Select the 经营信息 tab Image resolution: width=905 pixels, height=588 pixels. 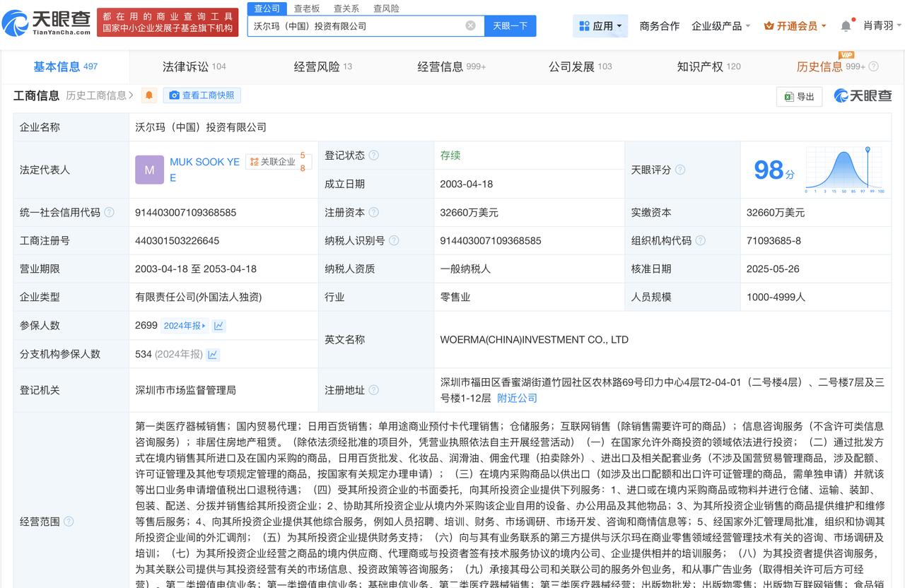(x=451, y=66)
